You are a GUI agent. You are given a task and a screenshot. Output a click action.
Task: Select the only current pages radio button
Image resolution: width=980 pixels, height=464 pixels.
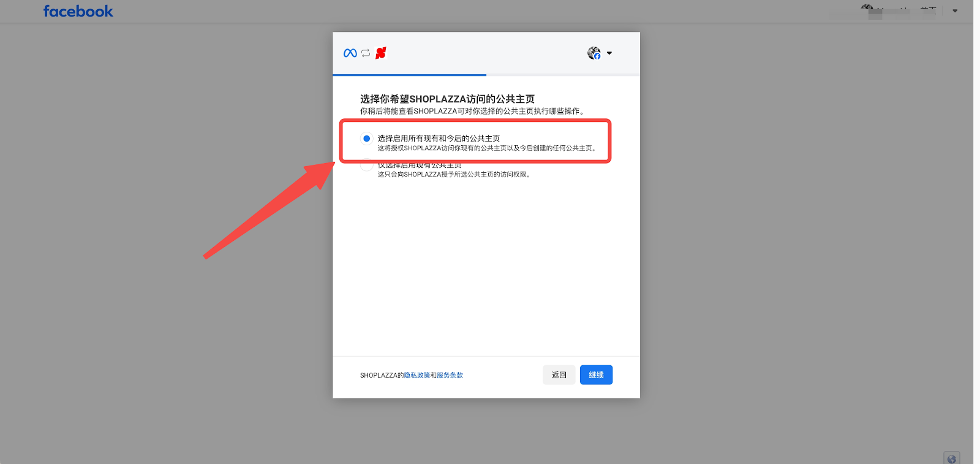coord(366,165)
